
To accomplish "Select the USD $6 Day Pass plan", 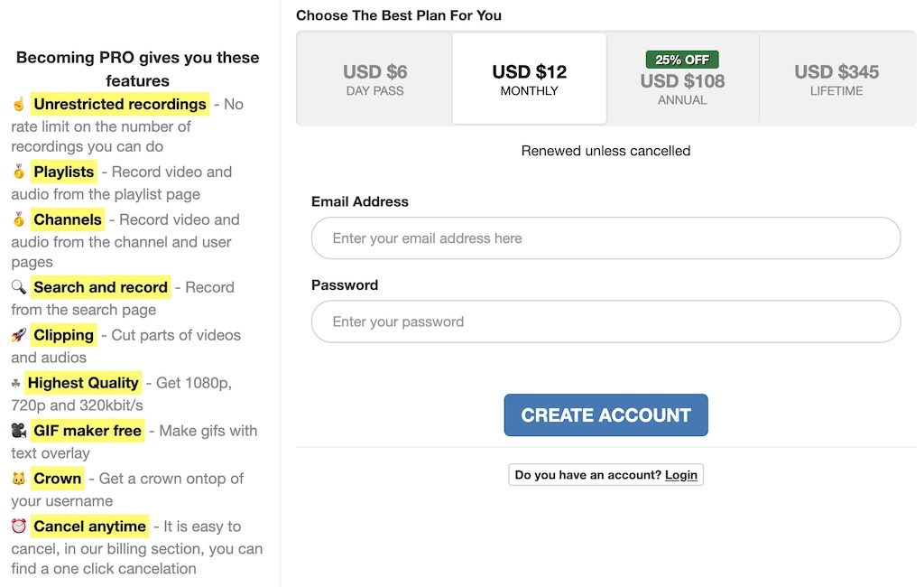I will tap(374, 79).
